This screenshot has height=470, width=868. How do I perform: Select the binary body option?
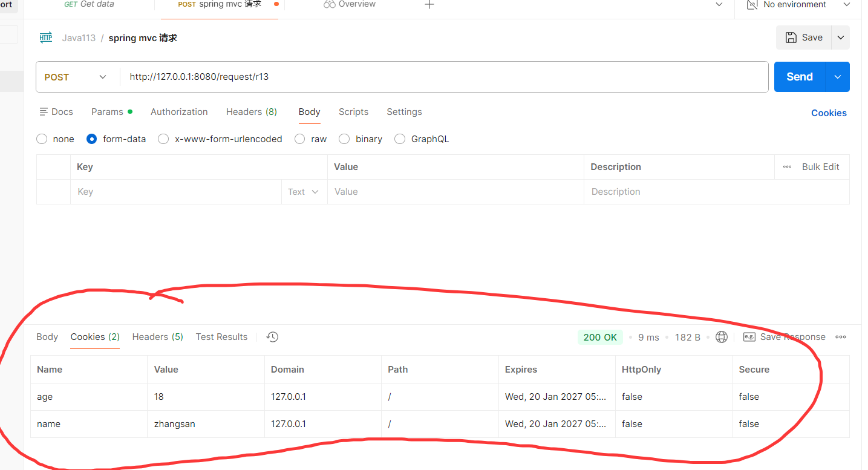pos(344,139)
